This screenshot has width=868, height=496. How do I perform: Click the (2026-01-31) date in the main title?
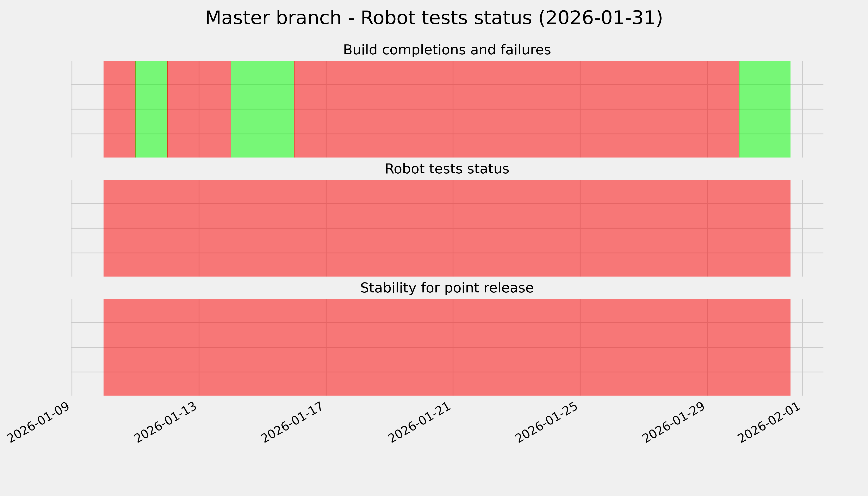[x=600, y=18]
